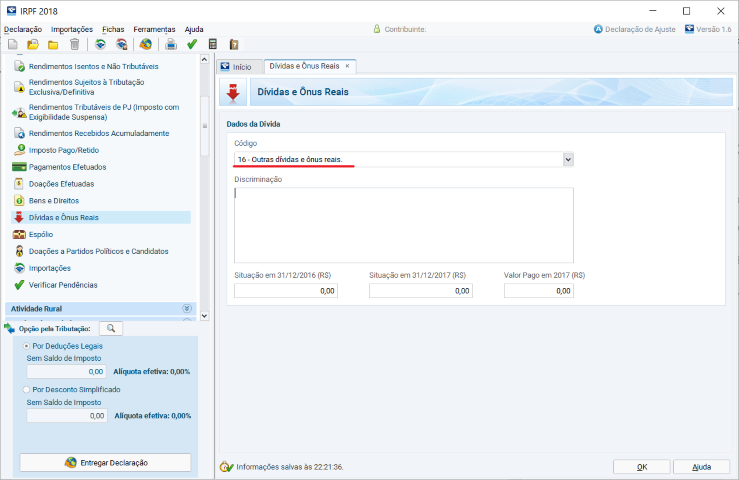Image resolution: width=739 pixels, height=480 pixels.
Task: Click the magnifier next to Opção pela Tributação
Action: click(111, 328)
